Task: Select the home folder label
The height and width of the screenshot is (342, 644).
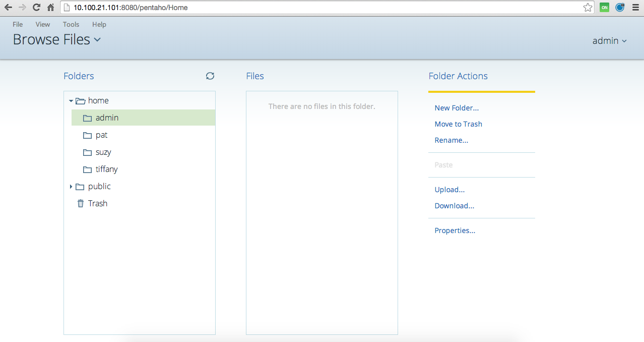Action: click(98, 100)
